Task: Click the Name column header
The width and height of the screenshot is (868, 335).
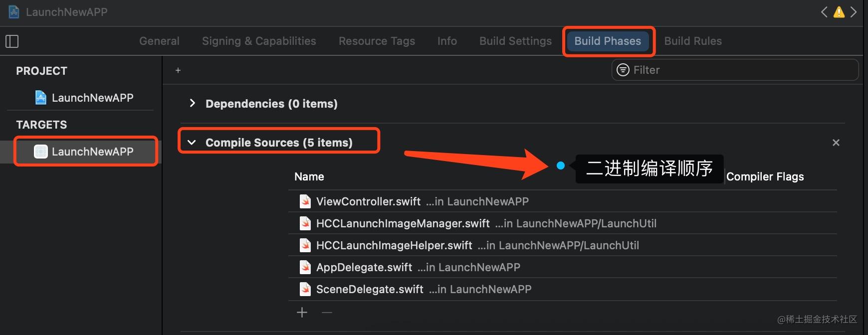Action: pyautogui.click(x=309, y=176)
